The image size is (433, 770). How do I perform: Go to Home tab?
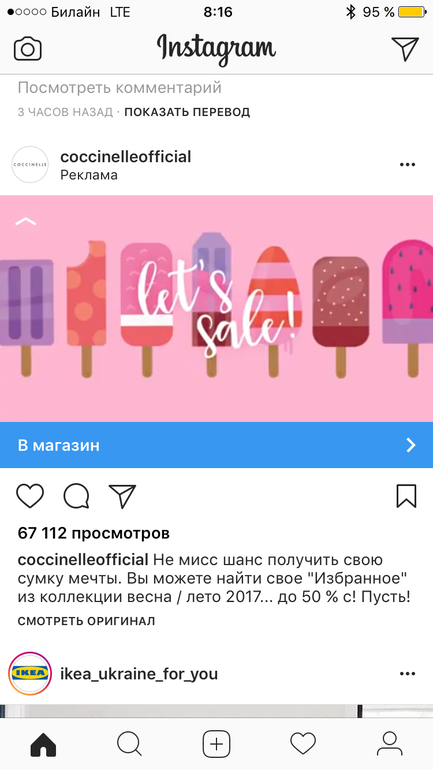[43, 744]
